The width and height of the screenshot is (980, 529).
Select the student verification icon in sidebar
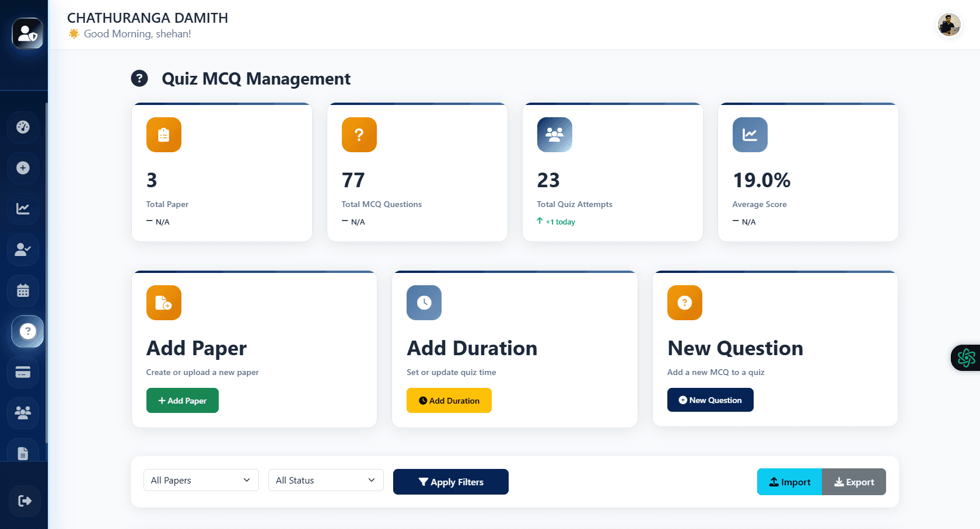point(23,250)
